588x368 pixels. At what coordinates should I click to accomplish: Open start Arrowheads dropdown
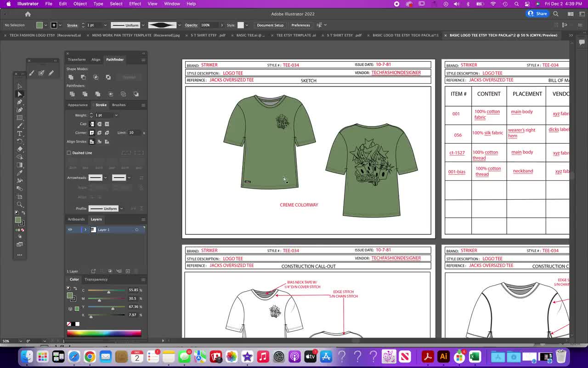coord(105,178)
